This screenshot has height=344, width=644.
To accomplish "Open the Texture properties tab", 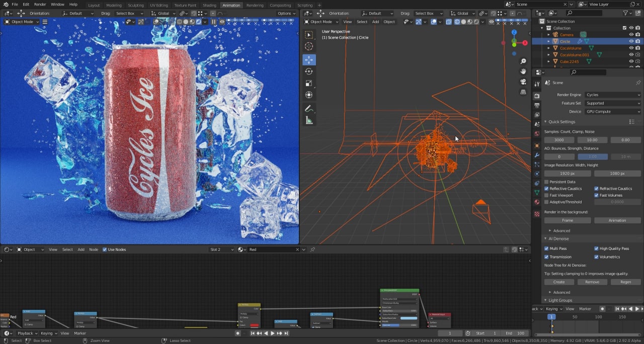I will [x=537, y=214].
